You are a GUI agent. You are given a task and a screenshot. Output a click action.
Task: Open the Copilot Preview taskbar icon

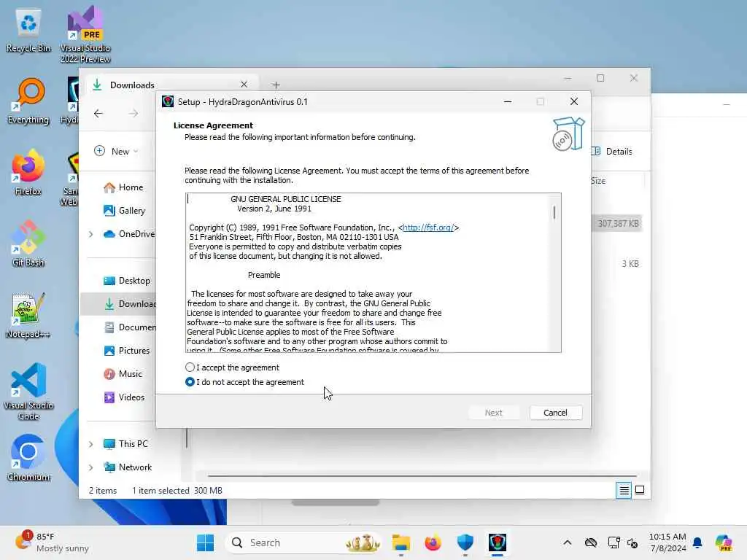[x=723, y=542]
